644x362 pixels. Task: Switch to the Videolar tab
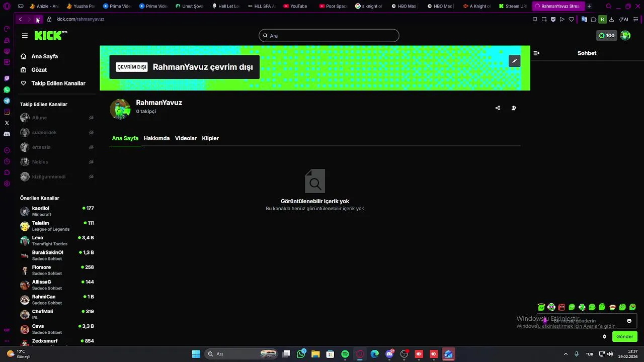[x=186, y=138]
